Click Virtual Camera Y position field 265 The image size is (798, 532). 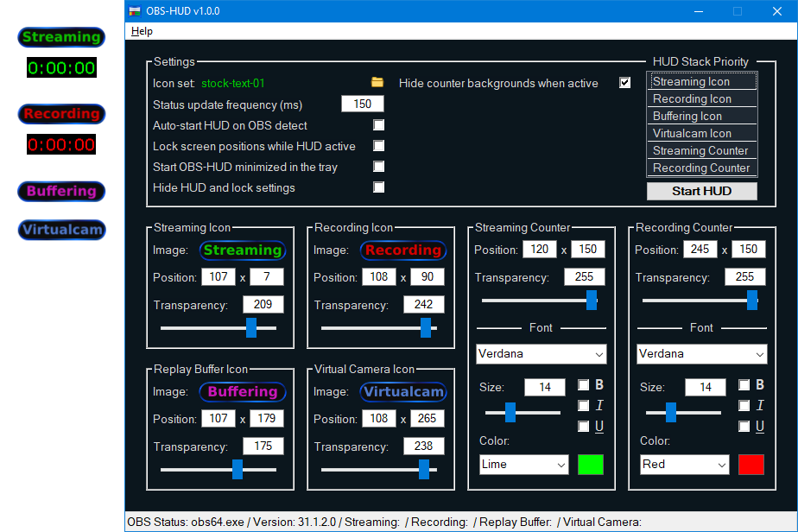(427, 418)
